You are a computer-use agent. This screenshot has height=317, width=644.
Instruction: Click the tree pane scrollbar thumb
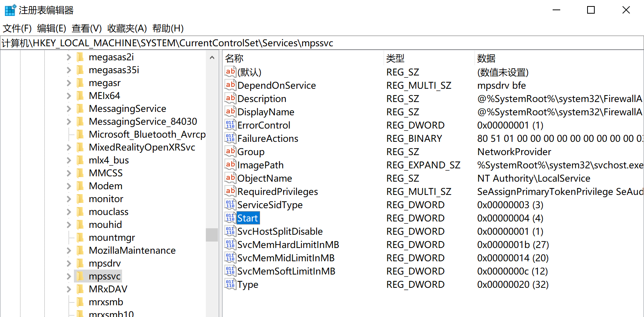click(x=212, y=235)
